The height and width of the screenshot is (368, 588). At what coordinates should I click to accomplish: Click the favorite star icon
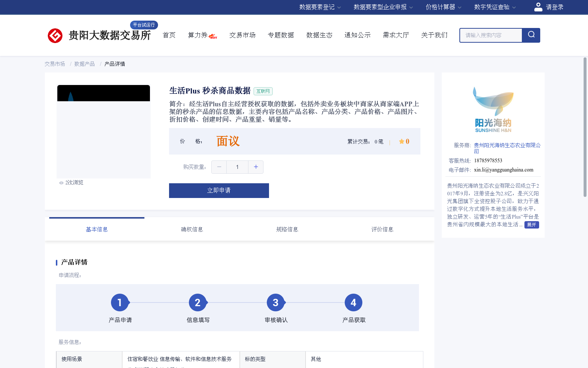point(402,142)
